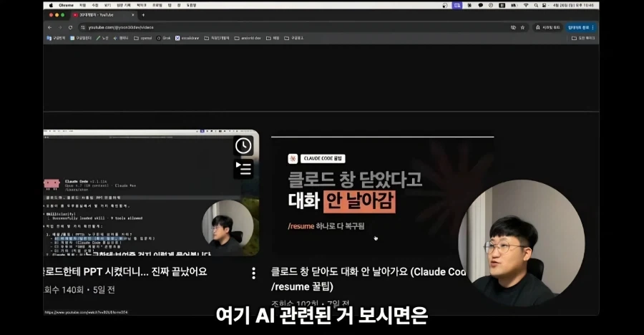
Task: Click the menu bar date and time
Action: tap(573, 5)
